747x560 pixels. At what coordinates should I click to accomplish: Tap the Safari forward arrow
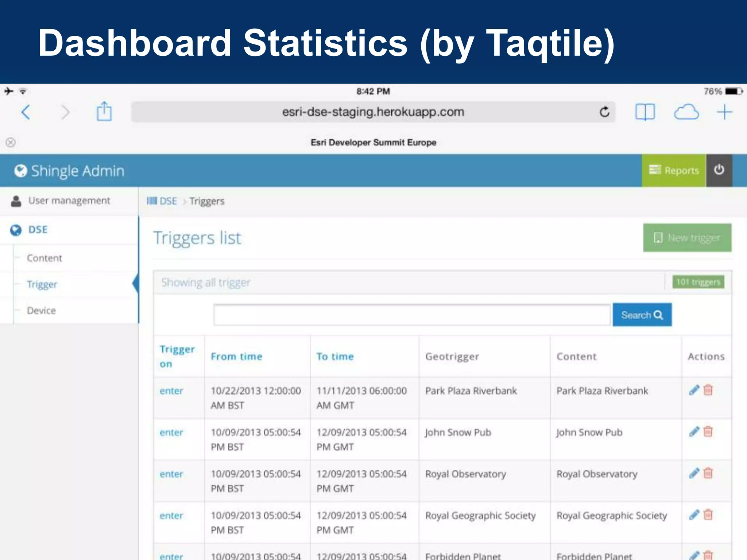66,112
